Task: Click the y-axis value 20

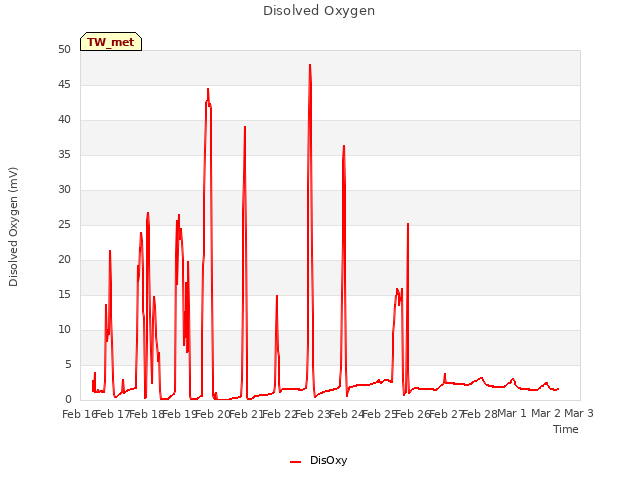Action: point(64,260)
